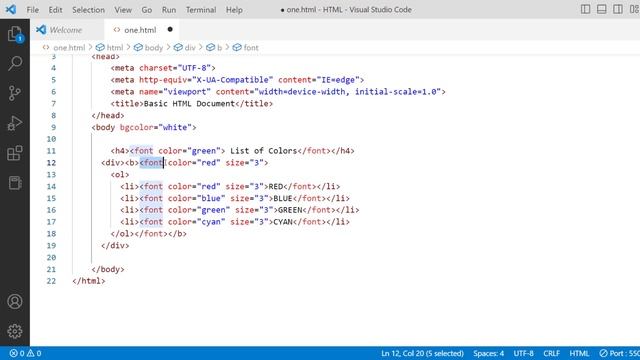Click the selected <font text on line 12
The height and width of the screenshot is (360, 640).
(151, 163)
